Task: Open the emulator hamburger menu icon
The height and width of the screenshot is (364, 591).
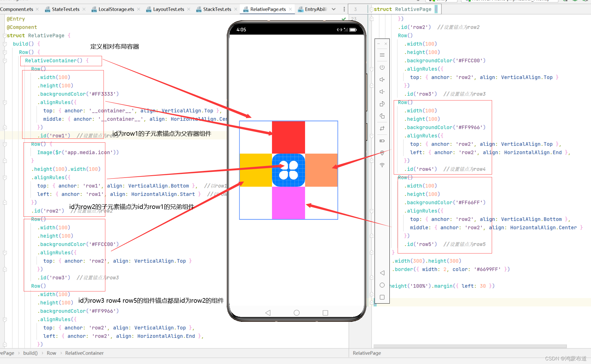Action: pyautogui.click(x=382, y=55)
